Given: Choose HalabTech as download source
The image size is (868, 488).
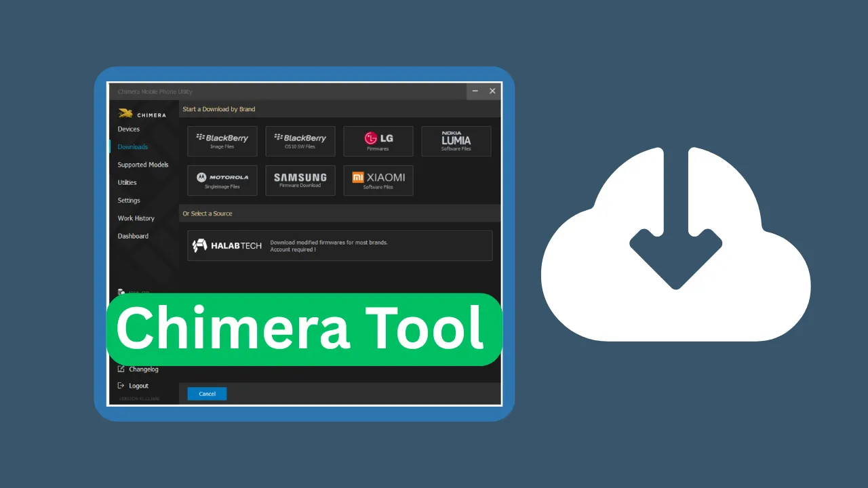Looking at the screenshot, I should [x=340, y=245].
